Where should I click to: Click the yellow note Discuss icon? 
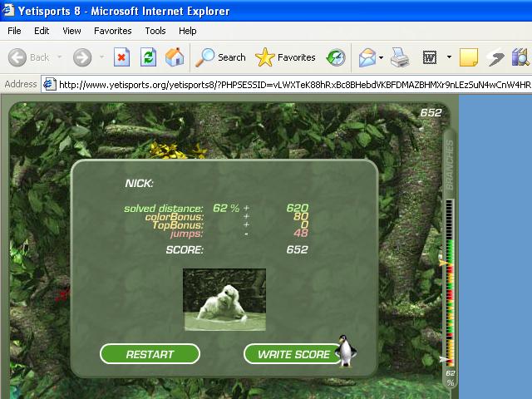click(x=469, y=57)
